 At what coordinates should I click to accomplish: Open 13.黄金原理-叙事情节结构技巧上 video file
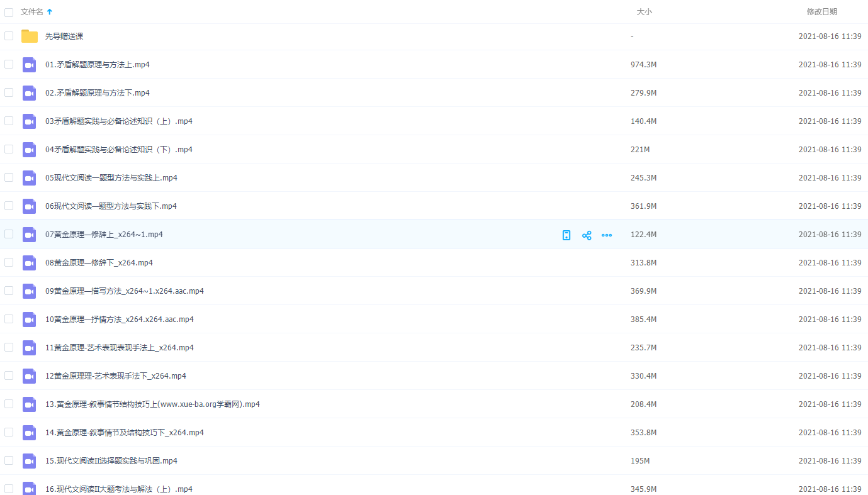[x=152, y=404]
